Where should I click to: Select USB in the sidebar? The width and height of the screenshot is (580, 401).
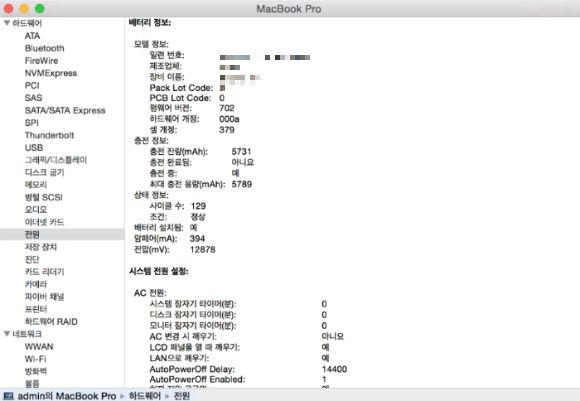34,148
